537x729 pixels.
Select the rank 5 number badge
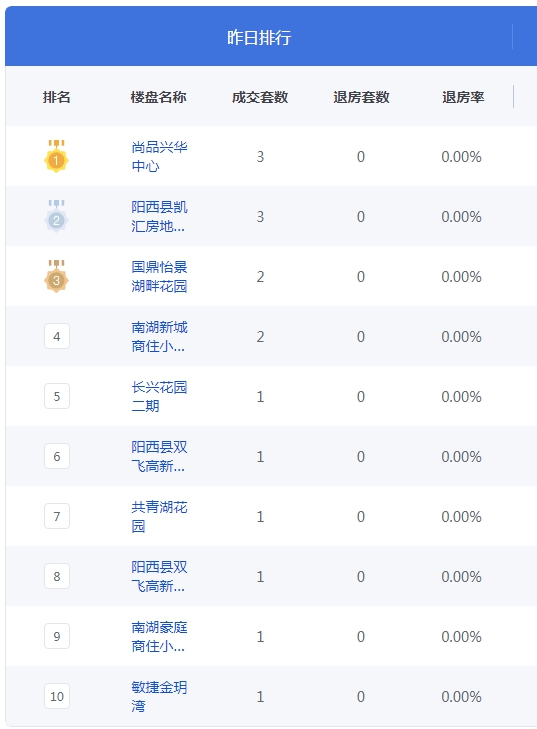pyautogui.click(x=57, y=396)
